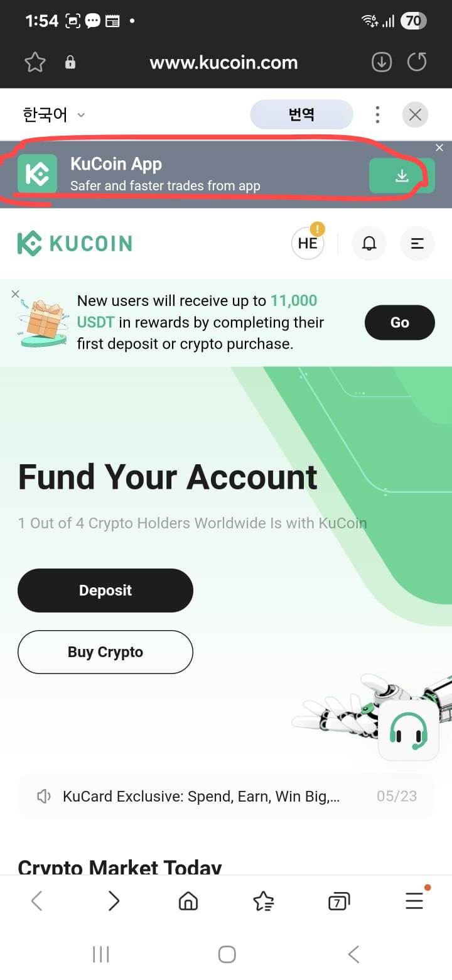452x980 pixels.
Task: Dismiss the new users rewards banner
Action: 16,294
